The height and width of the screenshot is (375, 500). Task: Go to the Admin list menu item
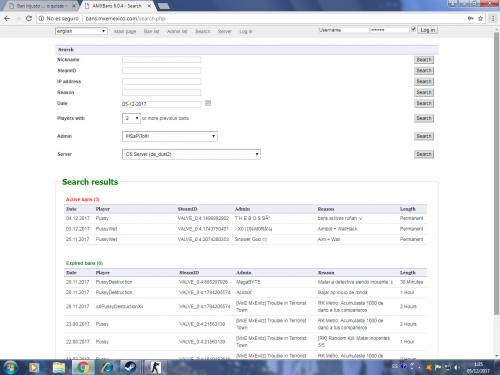coord(177,31)
